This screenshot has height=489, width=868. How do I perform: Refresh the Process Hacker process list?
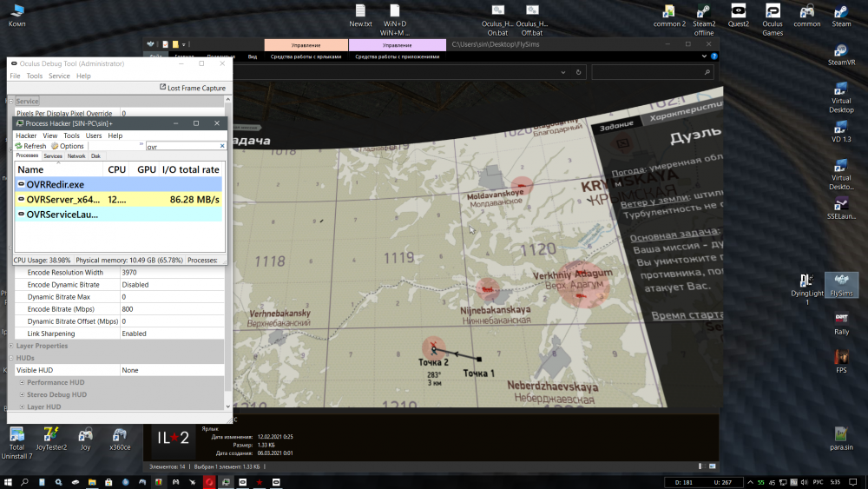click(x=30, y=146)
